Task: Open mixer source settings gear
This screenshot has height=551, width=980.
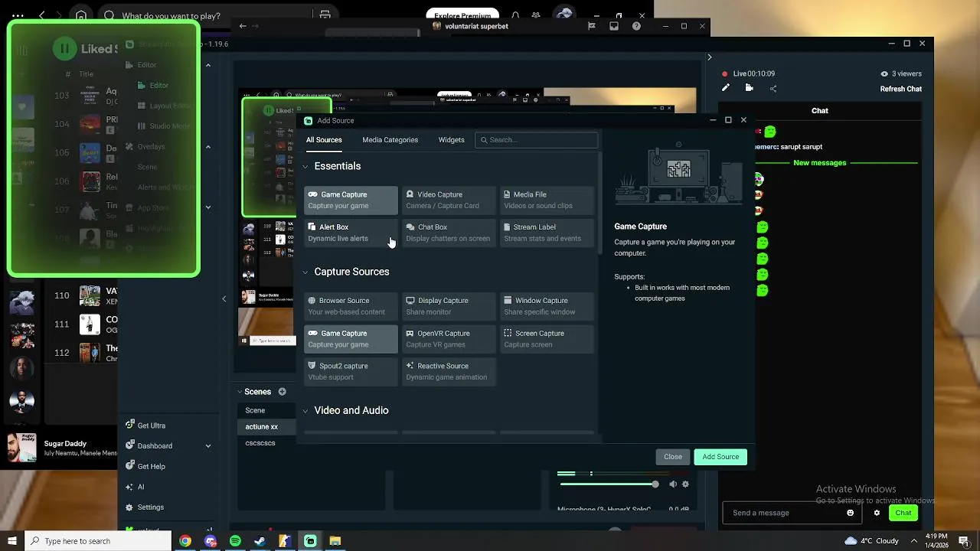Action: tap(685, 484)
